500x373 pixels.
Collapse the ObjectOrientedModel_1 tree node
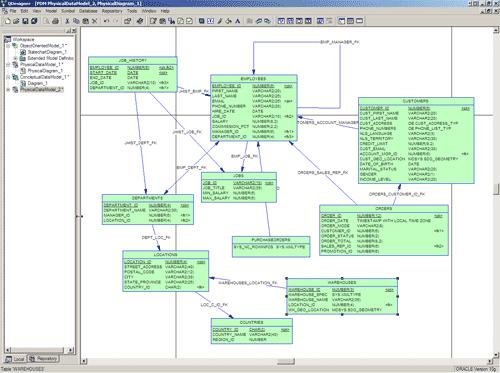tap(8, 46)
